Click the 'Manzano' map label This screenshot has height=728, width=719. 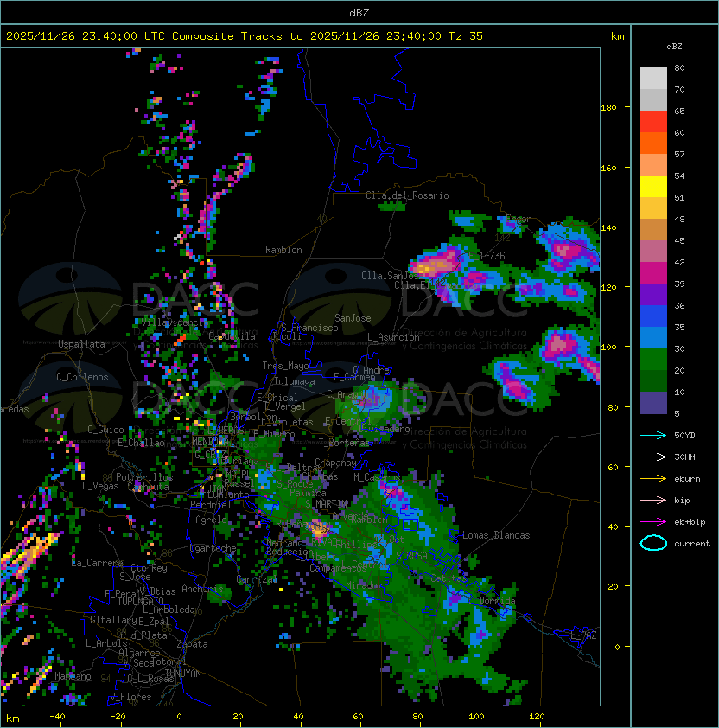(x=73, y=676)
